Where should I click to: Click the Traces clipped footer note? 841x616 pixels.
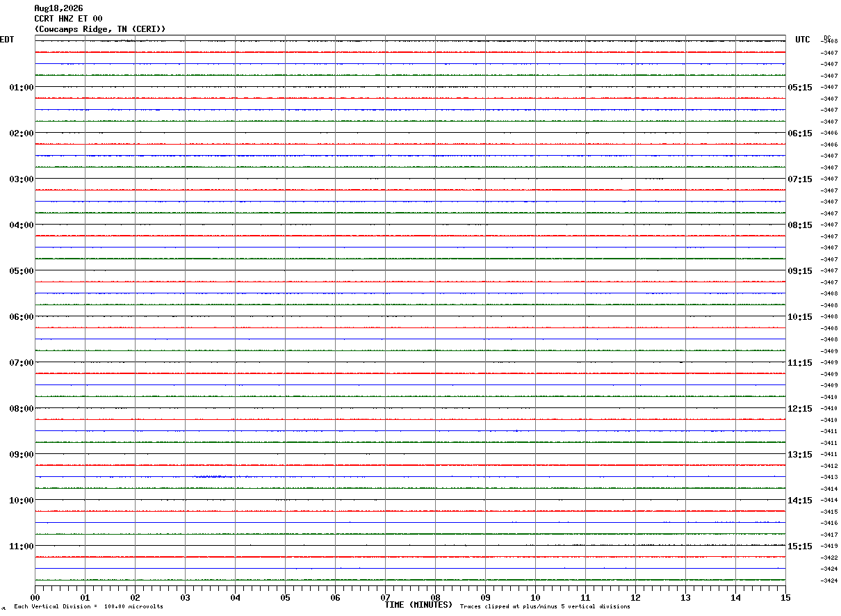(x=545, y=607)
